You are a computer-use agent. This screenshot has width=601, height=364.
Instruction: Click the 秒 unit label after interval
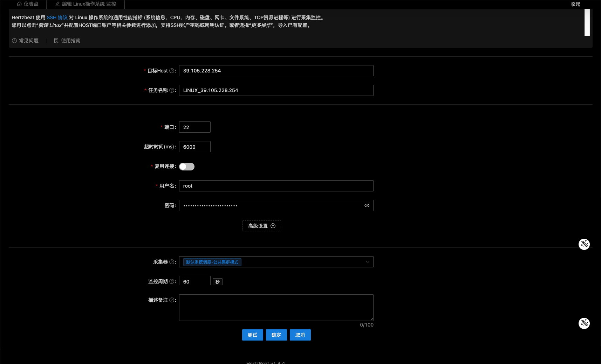218,282
